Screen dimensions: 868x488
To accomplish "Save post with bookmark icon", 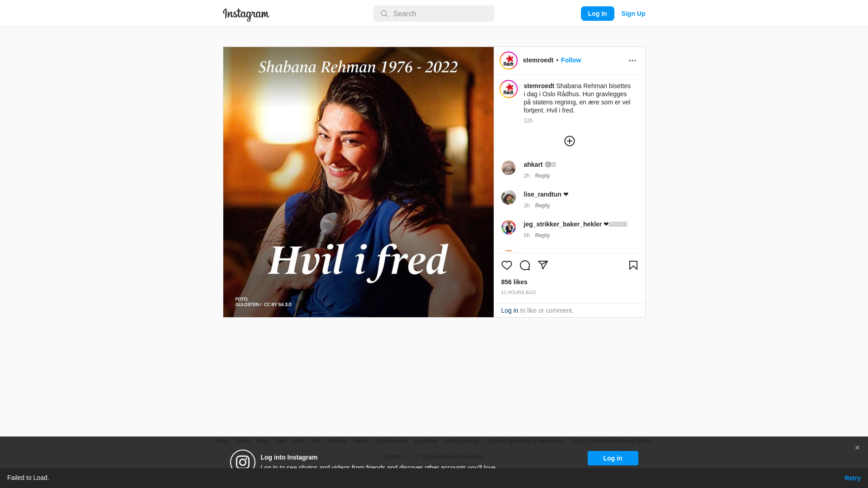I will click(x=633, y=265).
